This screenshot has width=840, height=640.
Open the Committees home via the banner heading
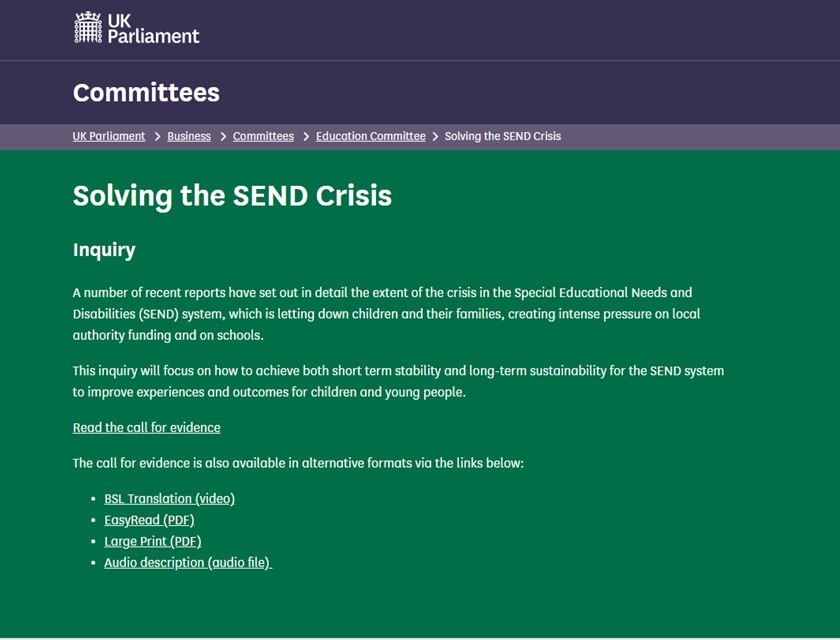(x=146, y=92)
